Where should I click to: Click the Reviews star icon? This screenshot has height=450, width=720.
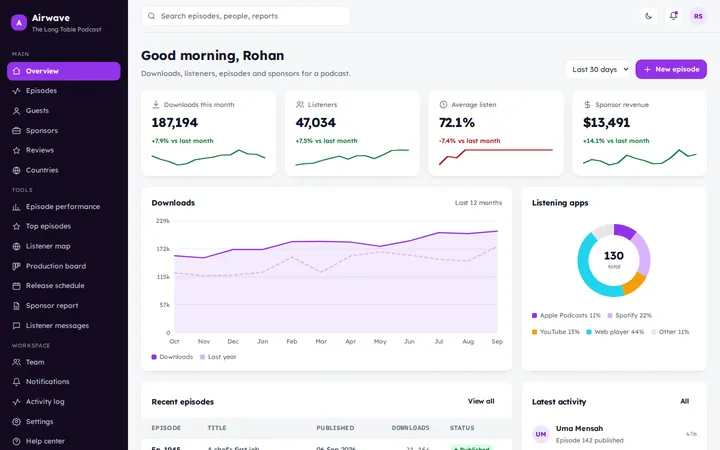point(17,150)
